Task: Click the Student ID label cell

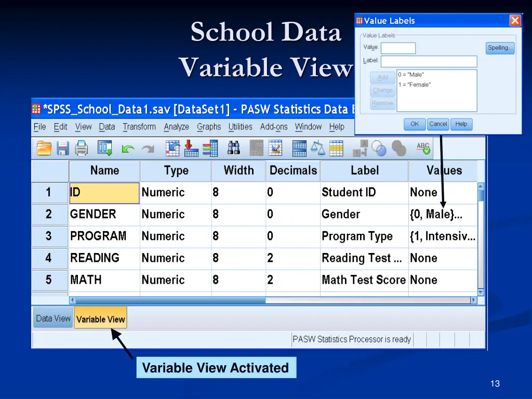Action: pyautogui.click(x=364, y=193)
